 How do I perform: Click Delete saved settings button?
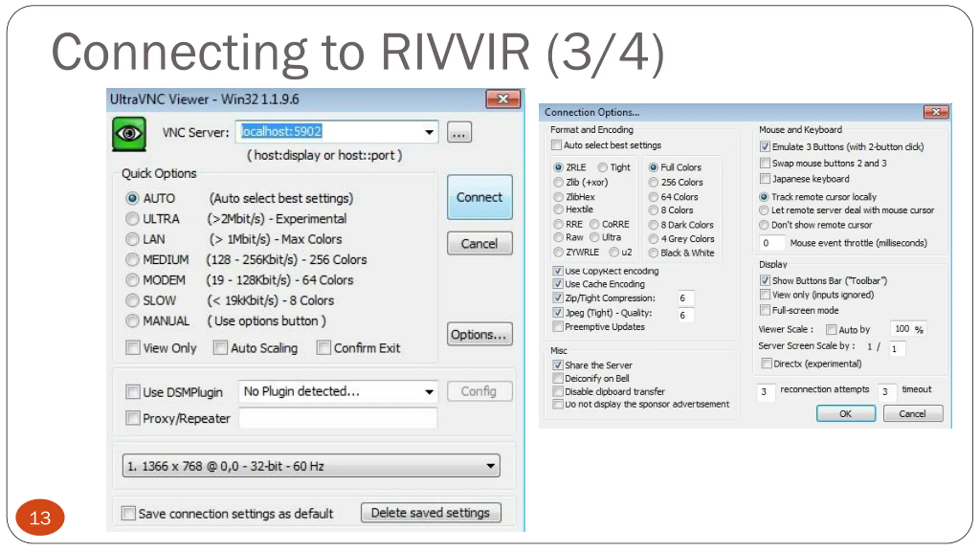point(431,513)
